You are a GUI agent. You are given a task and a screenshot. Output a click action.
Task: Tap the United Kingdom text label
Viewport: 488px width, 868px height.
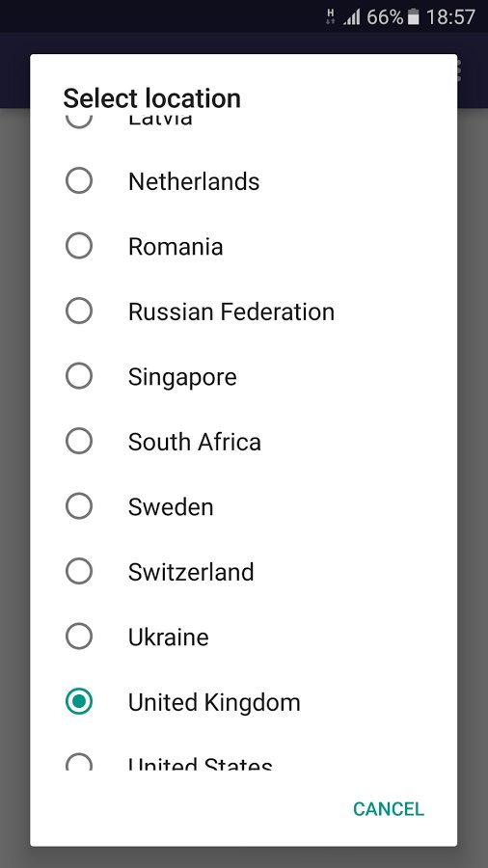point(214,703)
